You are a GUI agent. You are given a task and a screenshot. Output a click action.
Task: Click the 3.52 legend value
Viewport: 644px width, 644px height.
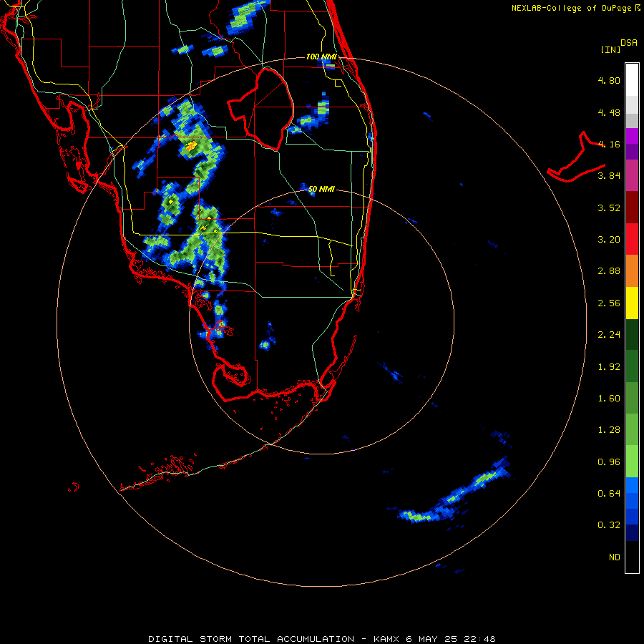609,208
